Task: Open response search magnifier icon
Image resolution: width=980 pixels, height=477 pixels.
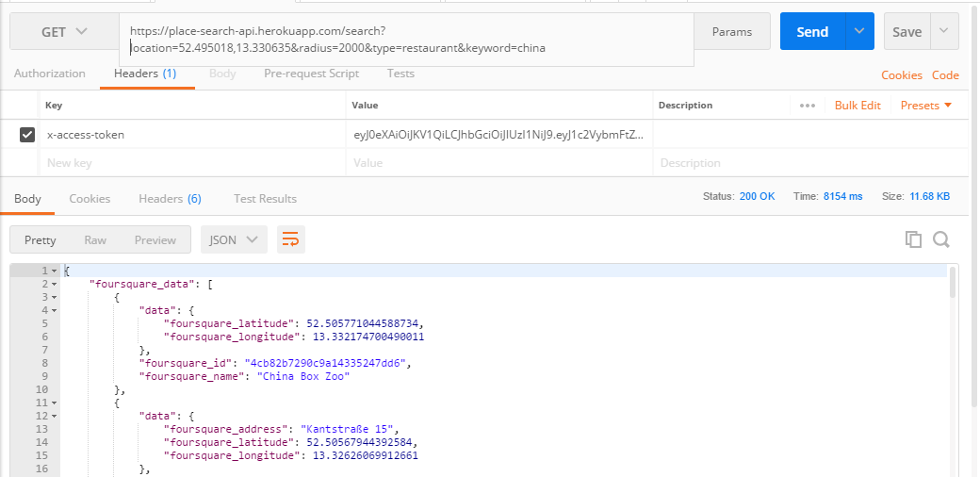Action: pyautogui.click(x=941, y=239)
